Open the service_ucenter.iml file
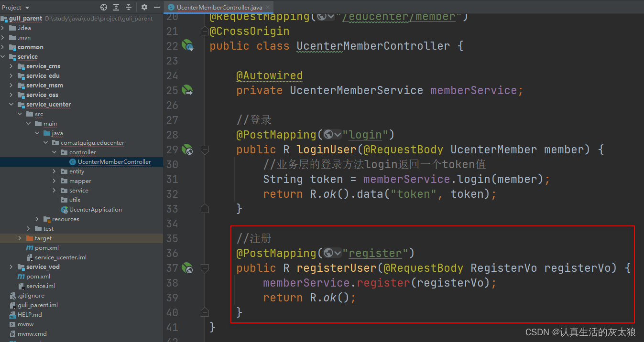Image resolution: width=644 pixels, height=342 pixels. pos(60,257)
